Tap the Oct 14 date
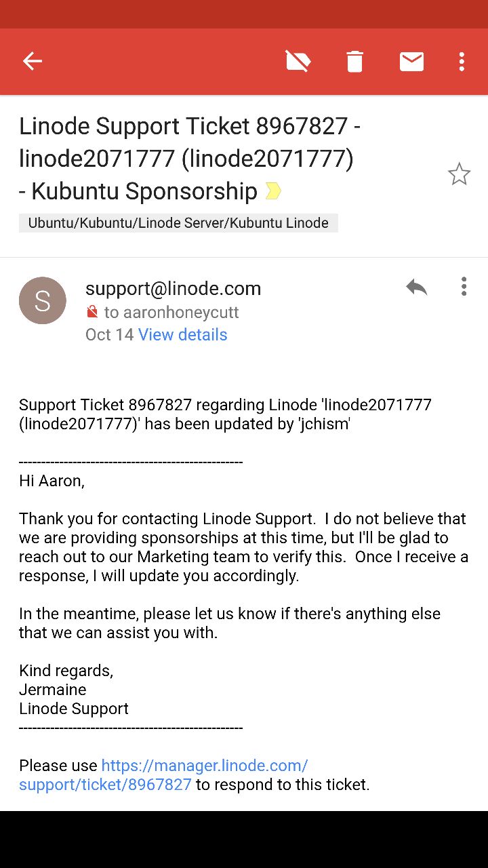This screenshot has width=488, height=868. (x=109, y=334)
